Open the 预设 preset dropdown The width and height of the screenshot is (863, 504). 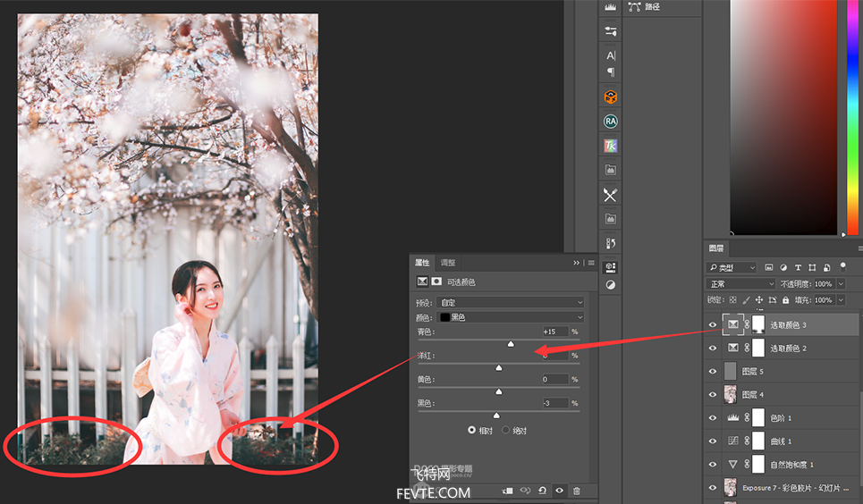point(512,303)
